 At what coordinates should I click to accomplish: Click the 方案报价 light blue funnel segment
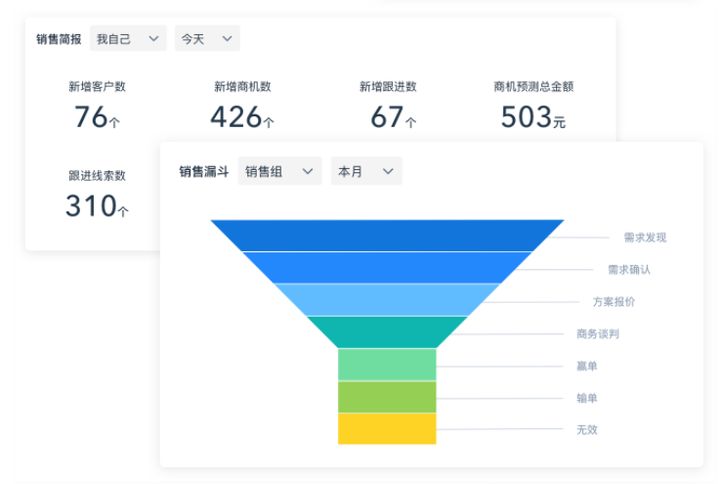(x=387, y=300)
